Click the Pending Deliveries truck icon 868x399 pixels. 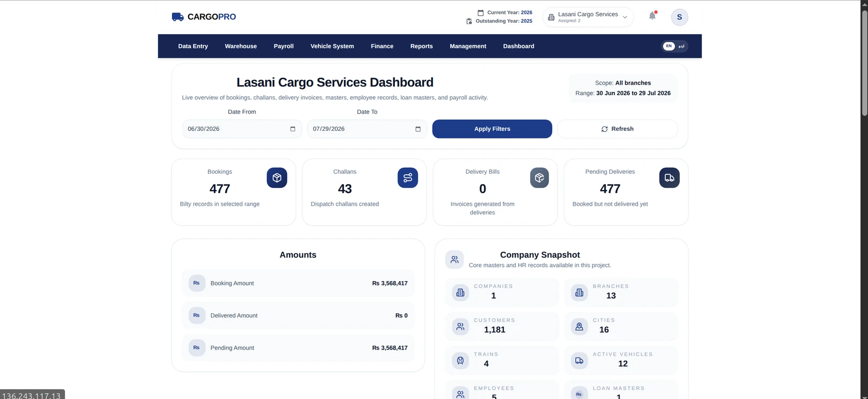(x=669, y=178)
